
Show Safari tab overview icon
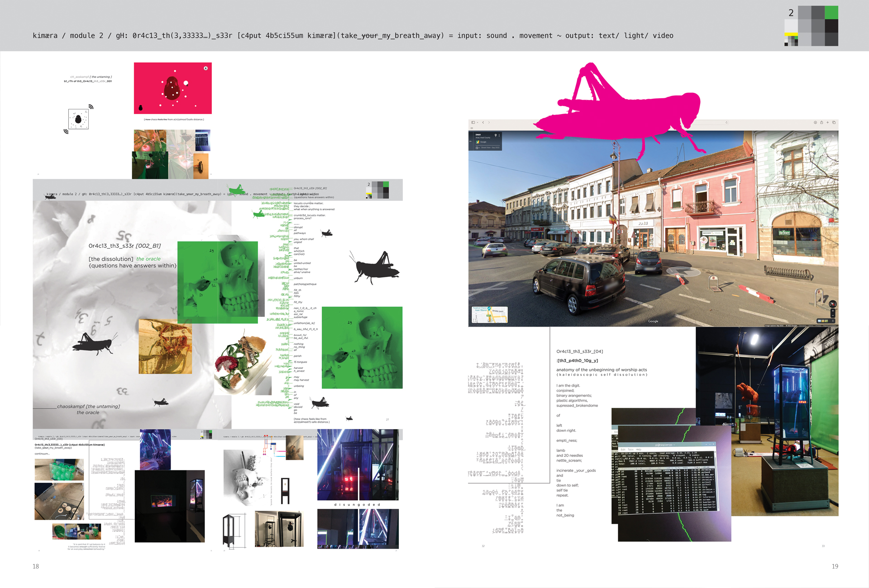pyautogui.click(x=834, y=122)
